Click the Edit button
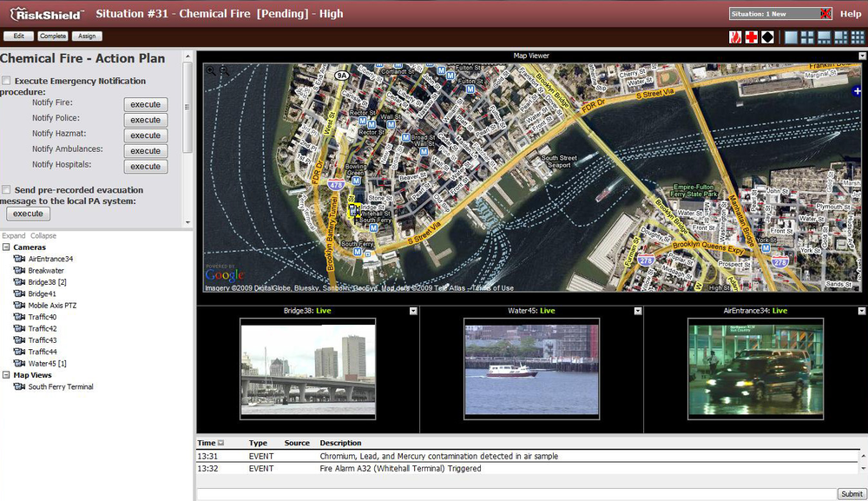 click(x=19, y=36)
